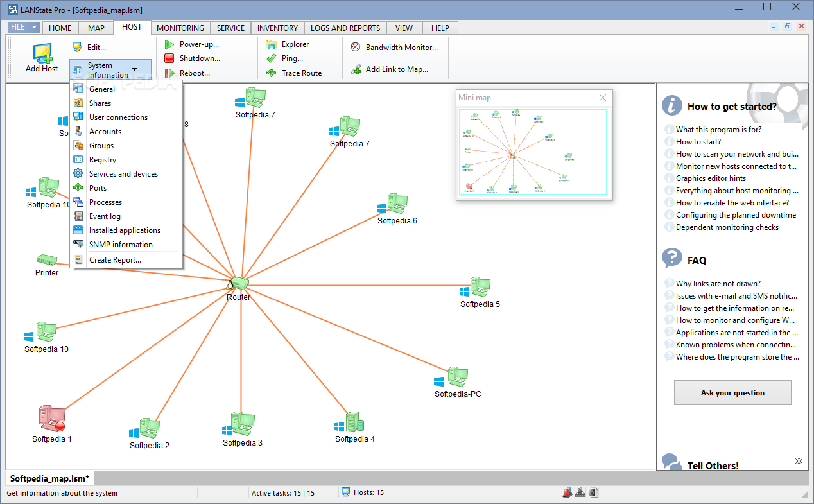Click 'Active tasks: 15 | 15' in status bar
The image size is (814, 504).
coord(283,493)
